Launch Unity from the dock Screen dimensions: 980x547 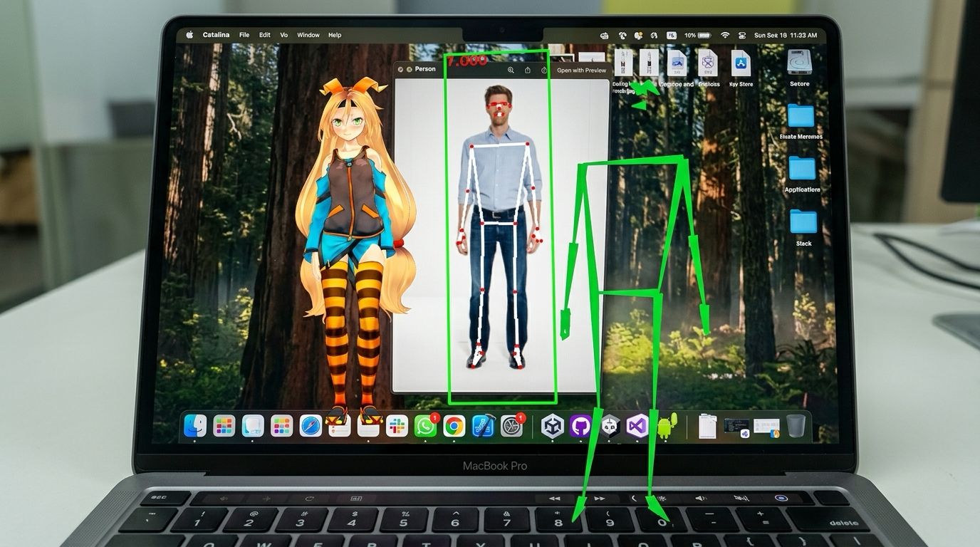pos(553,426)
